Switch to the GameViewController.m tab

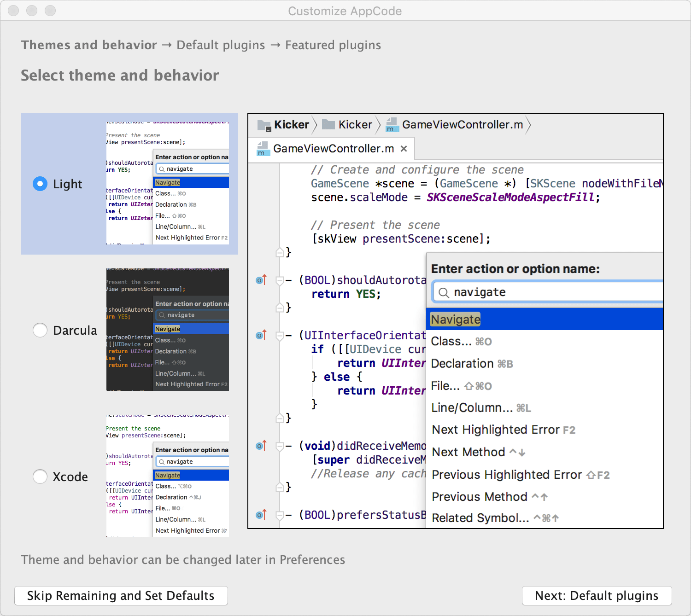pos(333,149)
